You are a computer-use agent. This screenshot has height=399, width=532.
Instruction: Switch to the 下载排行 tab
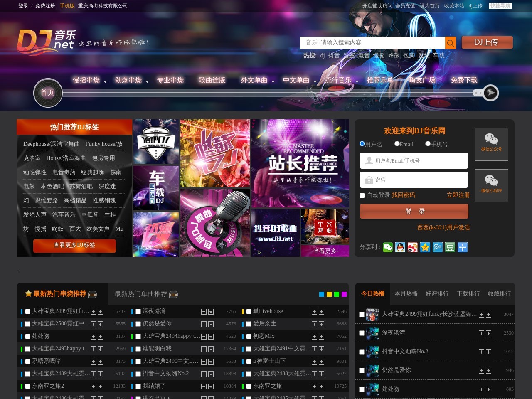[x=468, y=293]
